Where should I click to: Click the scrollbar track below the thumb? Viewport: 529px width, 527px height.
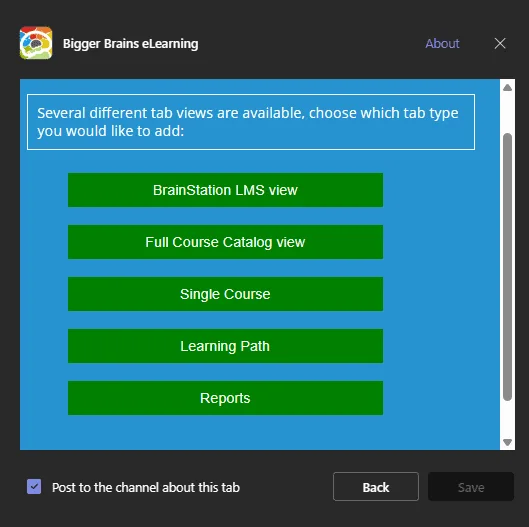[507, 418]
